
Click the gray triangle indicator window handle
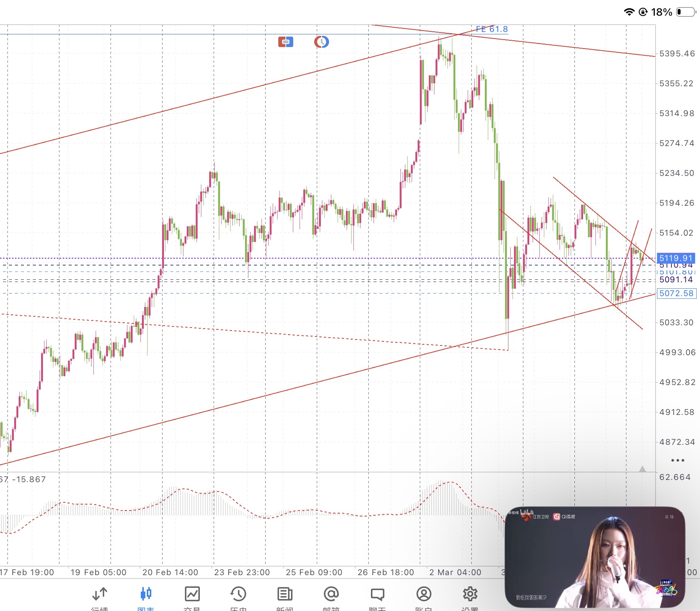point(642,469)
